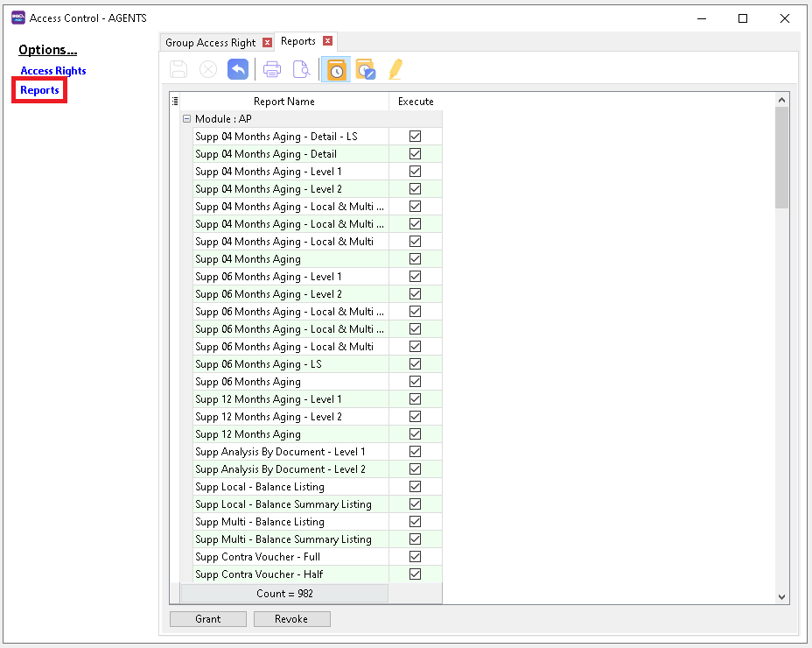This screenshot has height=648, width=812.
Task: Click the scrollbar up arrow in the report list
Action: tap(782, 101)
